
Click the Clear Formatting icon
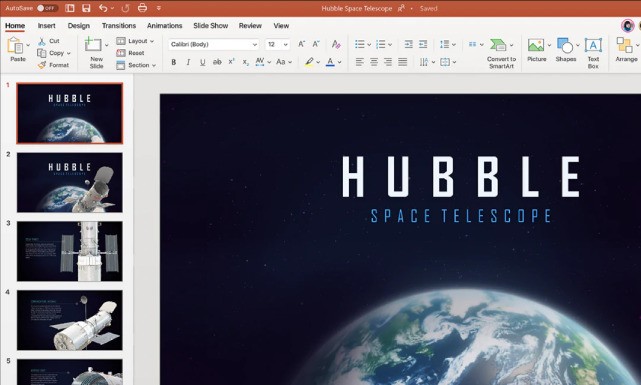coord(336,44)
